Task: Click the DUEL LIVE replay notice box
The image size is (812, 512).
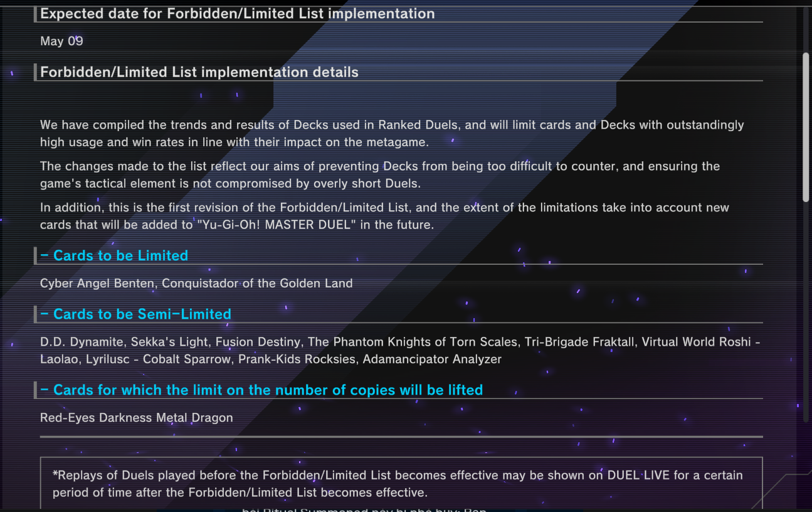Action: (x=401, y=484)
